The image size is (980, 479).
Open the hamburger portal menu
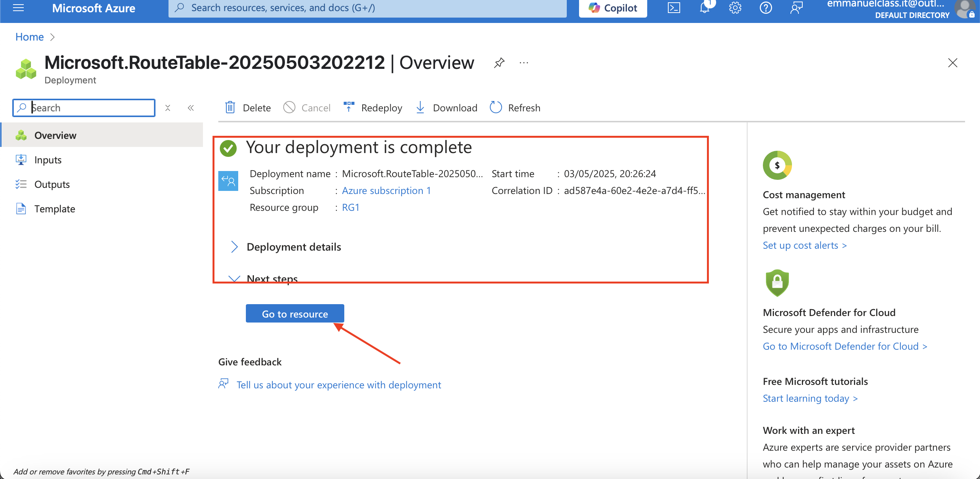coord(18,8)
